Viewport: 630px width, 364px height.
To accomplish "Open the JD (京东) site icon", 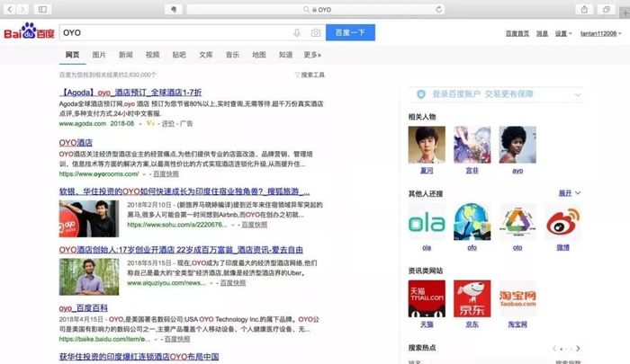I will click(472, 298).
